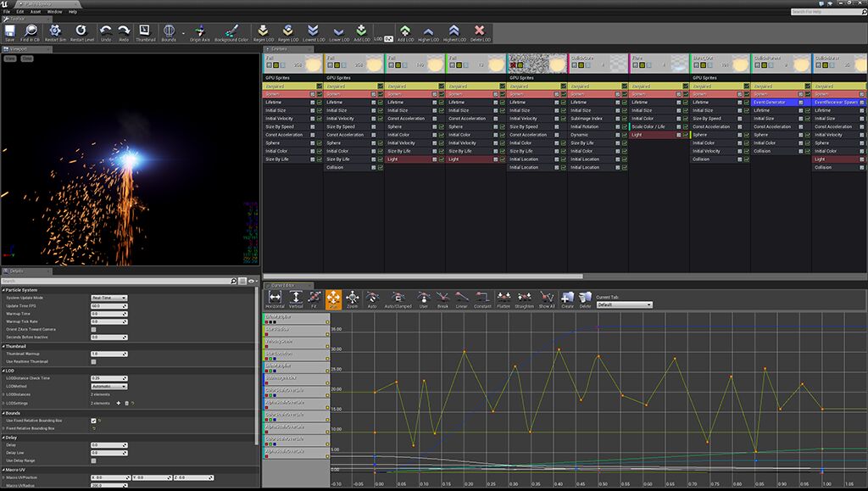The height and width of the screenshot is (491, 868).
Task: Open the Window menu
Action: [x=53, y=12]
